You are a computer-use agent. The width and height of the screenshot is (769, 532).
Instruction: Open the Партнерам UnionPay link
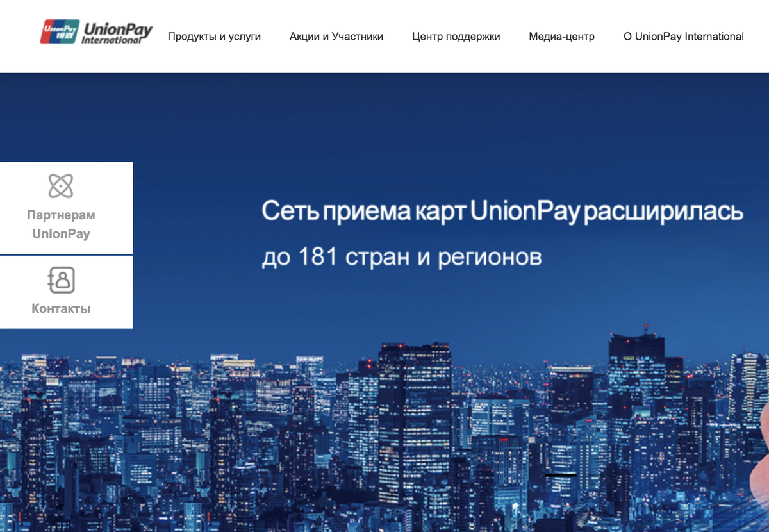pos(61,224)
